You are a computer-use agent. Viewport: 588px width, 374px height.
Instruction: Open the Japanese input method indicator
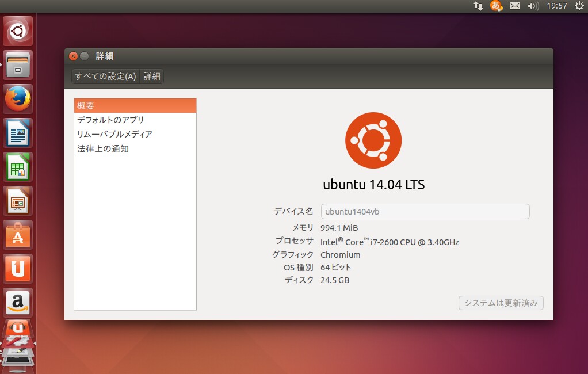[x=496, y=6]
